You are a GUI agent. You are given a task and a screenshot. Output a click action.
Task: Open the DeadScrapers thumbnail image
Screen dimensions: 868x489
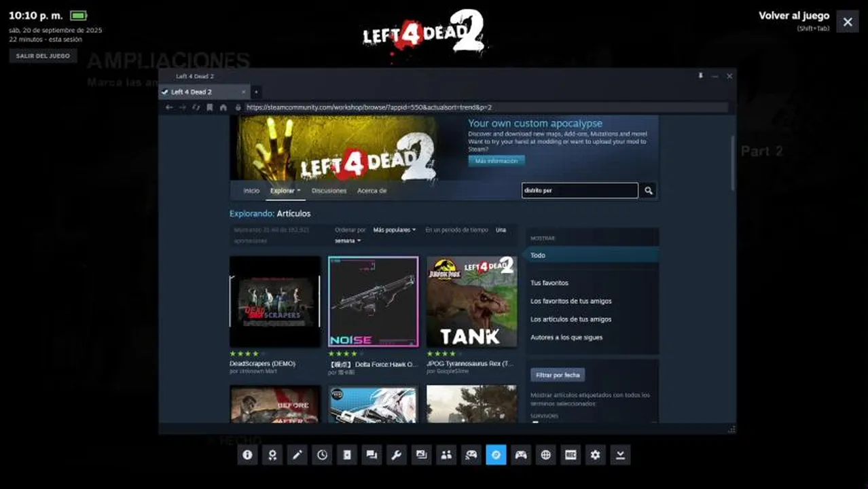pos(275,302)
